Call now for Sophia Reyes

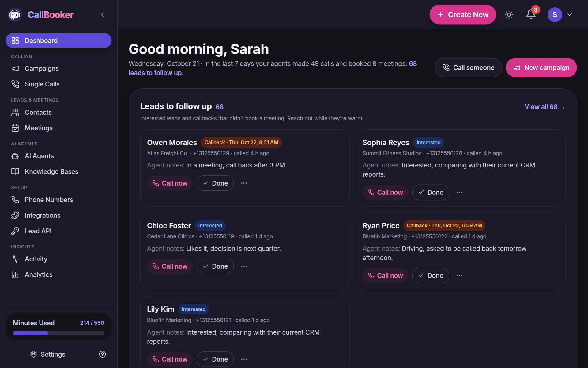tap(385, 192)
